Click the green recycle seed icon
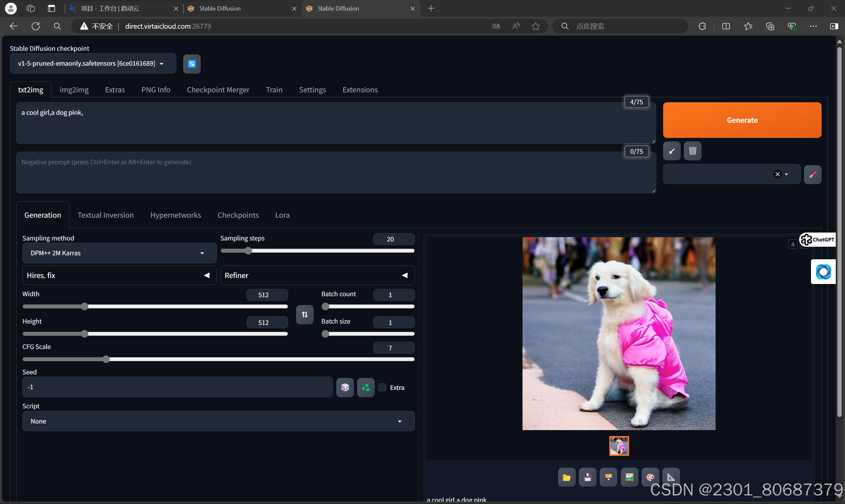 pyautogui.click(x=366, y=387)
